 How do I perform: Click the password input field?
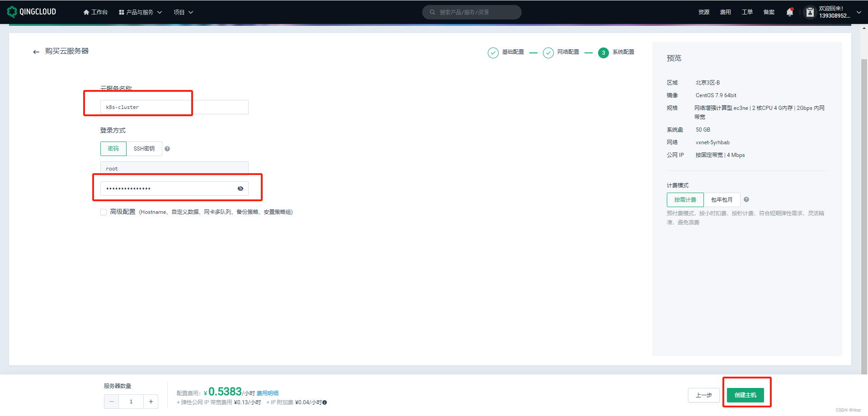pos(174,189)
